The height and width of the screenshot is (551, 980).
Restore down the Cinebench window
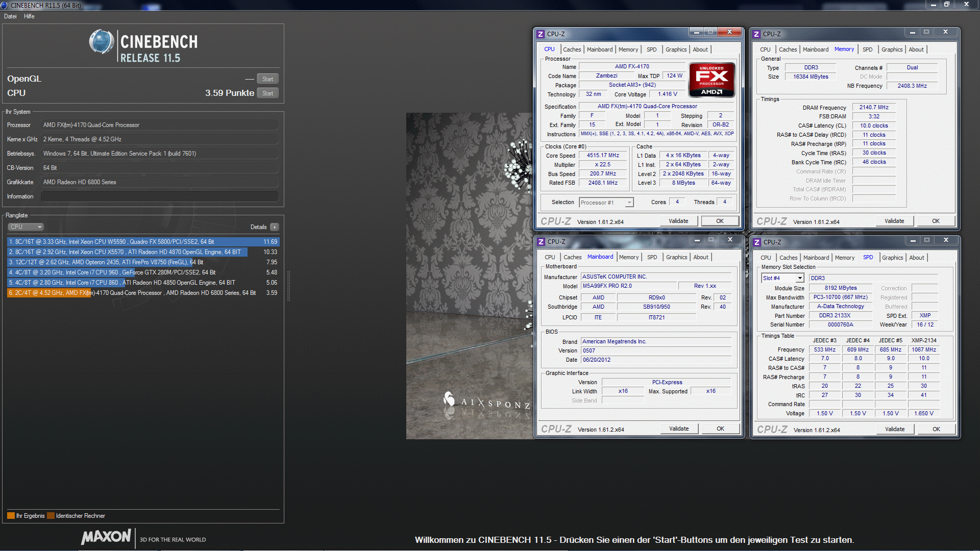coord(947,4)
